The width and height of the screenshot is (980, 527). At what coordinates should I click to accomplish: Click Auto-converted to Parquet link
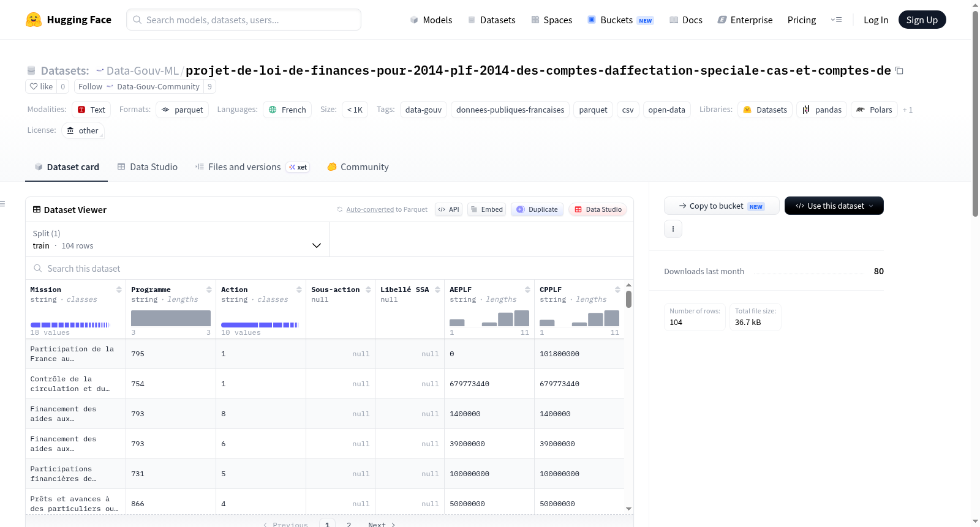(387, 209)
